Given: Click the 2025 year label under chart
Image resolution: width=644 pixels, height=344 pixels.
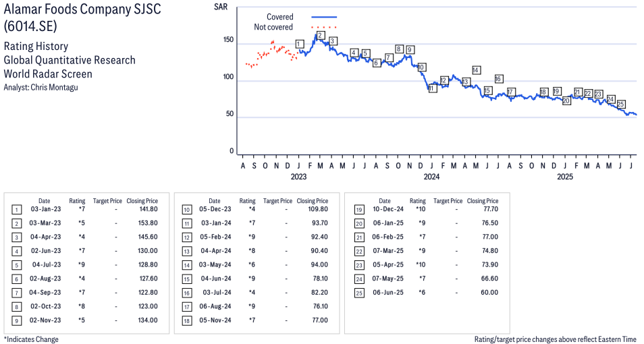Looking at the screenshot, I should 565,177.
